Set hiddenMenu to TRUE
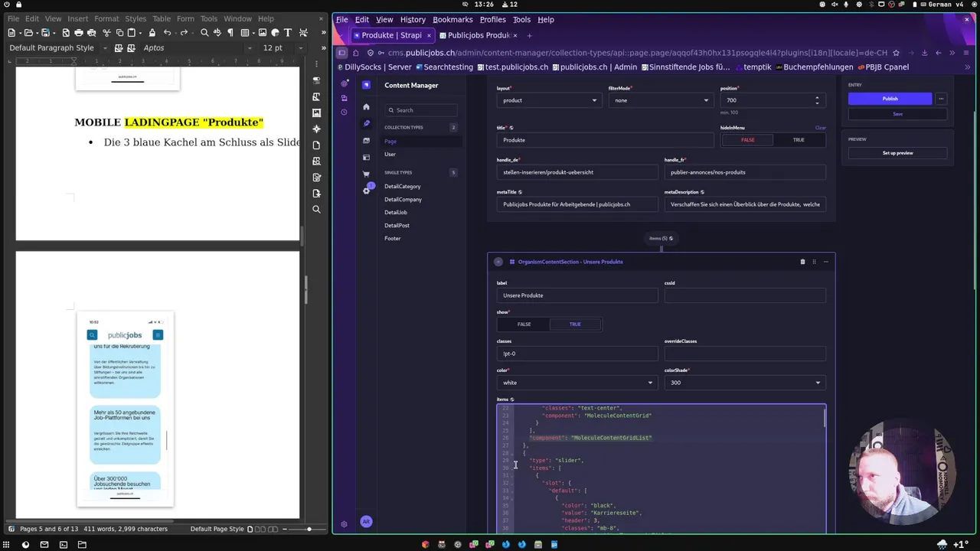Image resolution: width=980 pixels, height=551 pixels. 799,140
